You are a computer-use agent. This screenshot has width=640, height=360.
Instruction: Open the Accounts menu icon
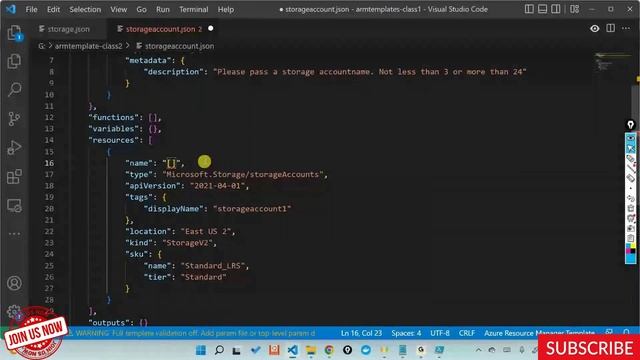click(x=15, y=283)
